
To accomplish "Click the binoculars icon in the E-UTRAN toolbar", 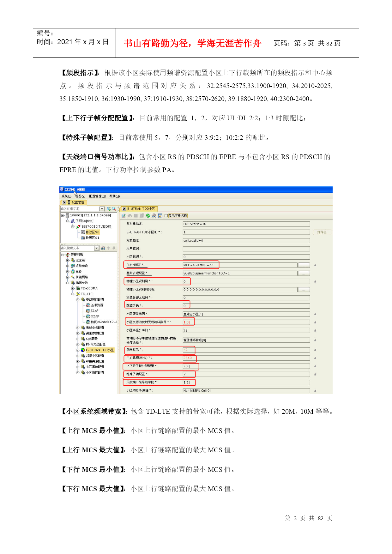I will click(154, 216).
